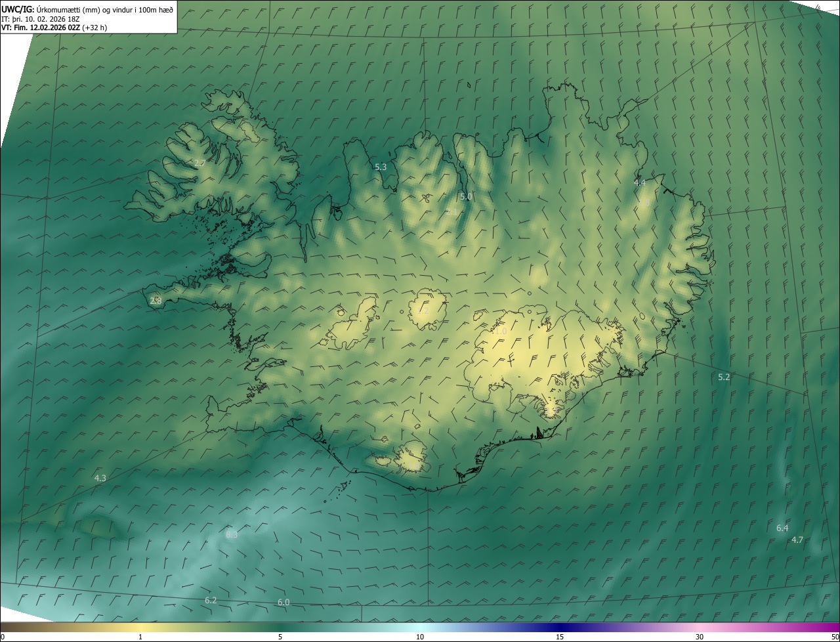
Task: Select the 5.2 value southeast of Iceland
Action: pyautogui.click(x=724, y=377)
